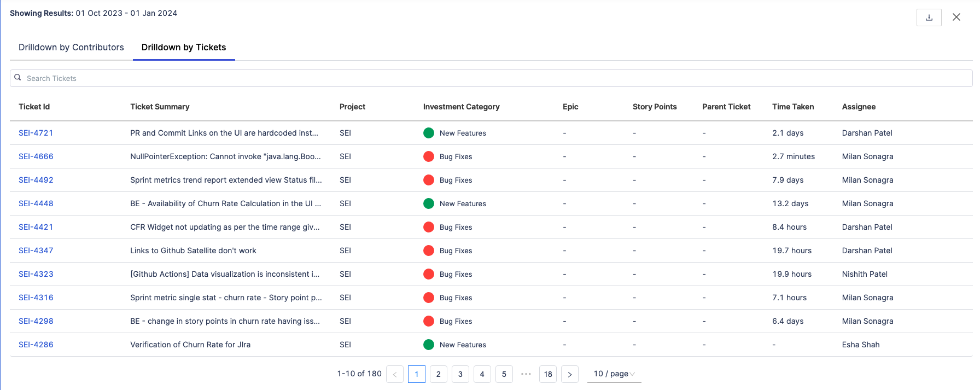Select page 5 in pagination
This screenshot has width=980, height=390.
click(504, 374)
